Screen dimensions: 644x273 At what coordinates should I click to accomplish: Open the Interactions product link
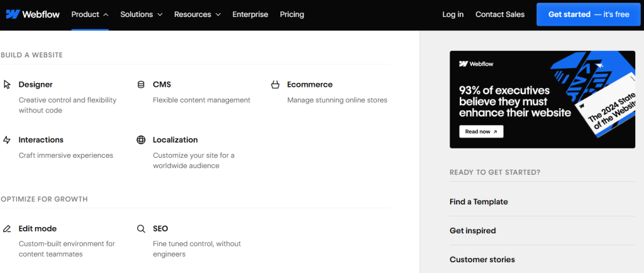[x=41, y=140]
